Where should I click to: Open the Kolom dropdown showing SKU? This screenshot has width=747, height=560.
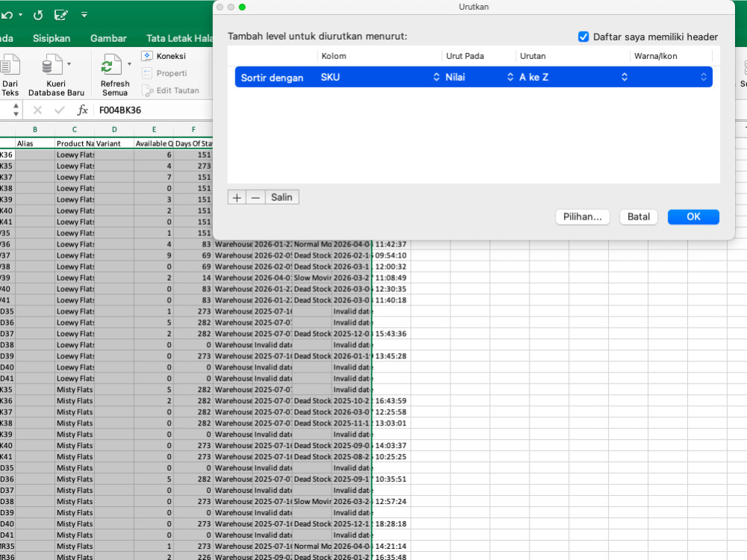pyautogui.click(x=379, y=77)
